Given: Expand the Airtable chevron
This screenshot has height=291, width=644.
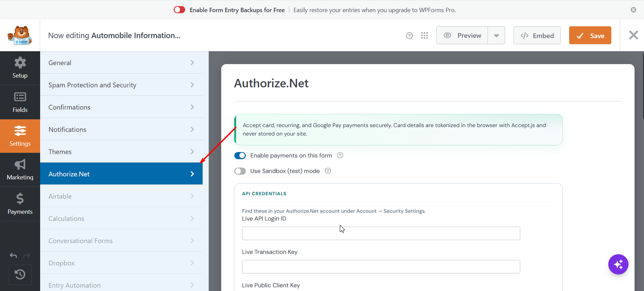Looking at the screenshot, I should tap(192, 196).
